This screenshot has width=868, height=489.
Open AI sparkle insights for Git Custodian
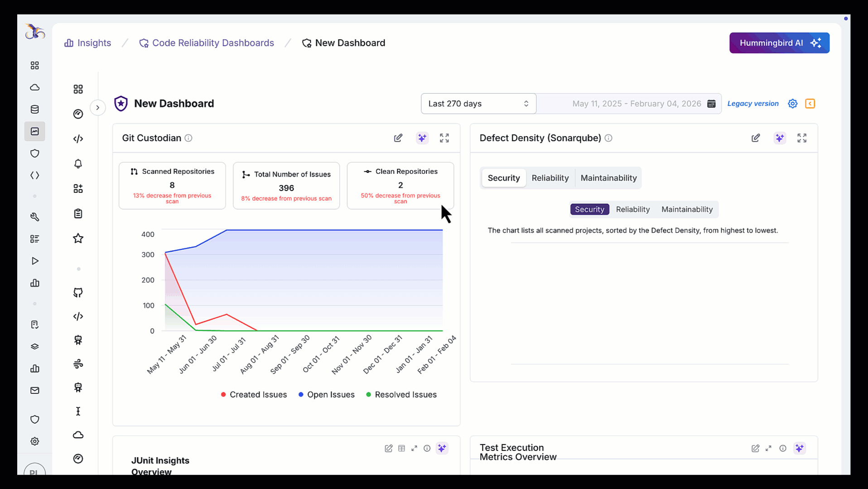[x=422, y=138]
